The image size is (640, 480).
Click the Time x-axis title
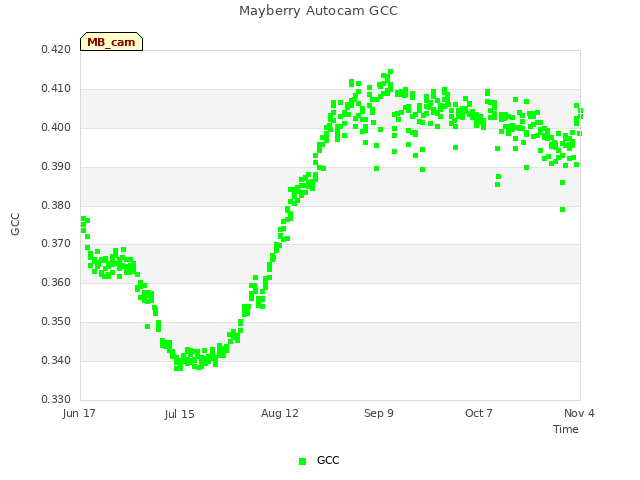click(566, 429)
